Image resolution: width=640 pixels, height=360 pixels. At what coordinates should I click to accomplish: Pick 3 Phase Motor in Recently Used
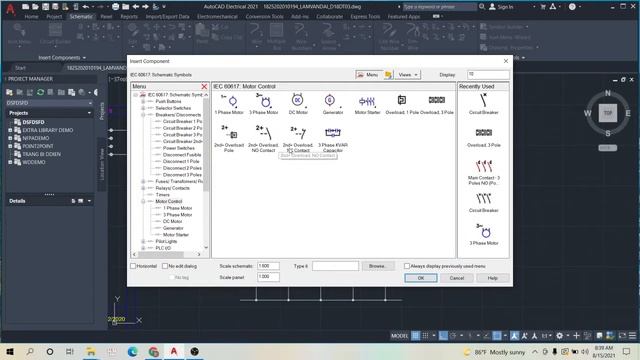pos(484,234)
